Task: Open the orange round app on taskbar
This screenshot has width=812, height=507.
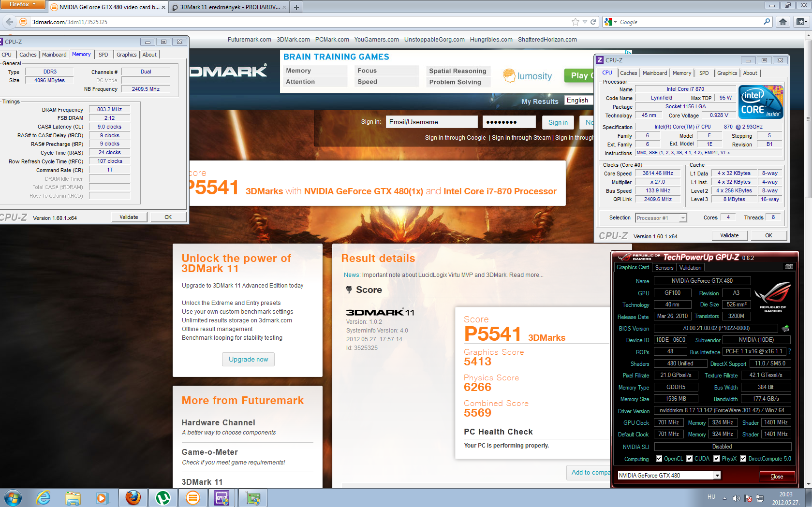Action: [193, 498]
